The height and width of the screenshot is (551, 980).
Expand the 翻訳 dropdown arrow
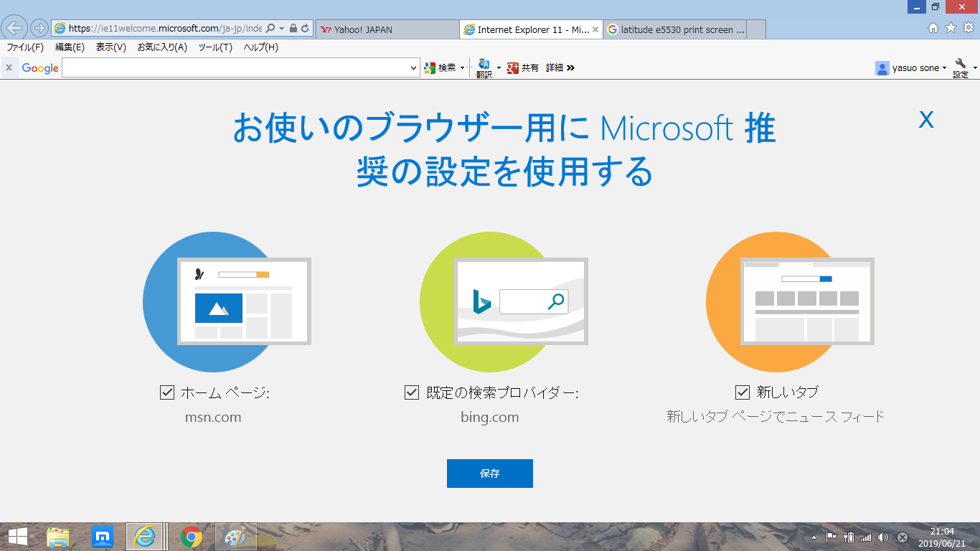pos(499,67)
